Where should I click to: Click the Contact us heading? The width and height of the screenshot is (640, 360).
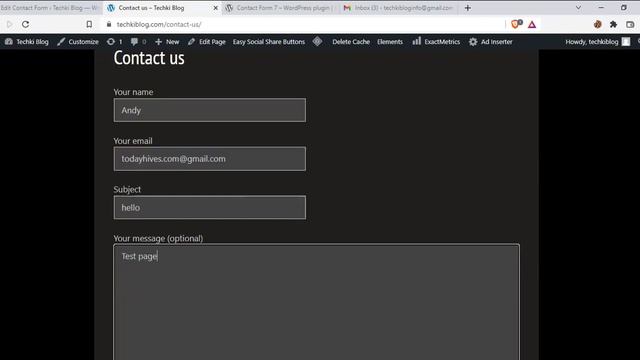tap(149, 58)
